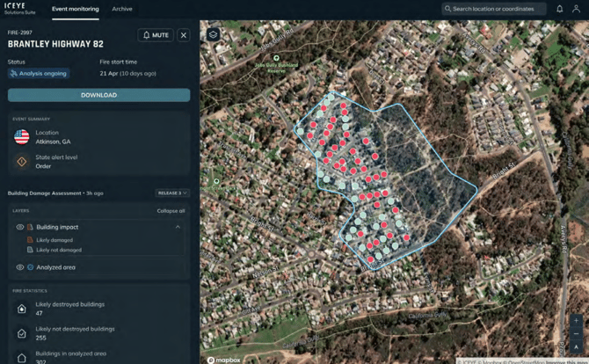589x364 pixels.
Task: Click the Buildings in analyzed area icon
Action: pos(22,358)
